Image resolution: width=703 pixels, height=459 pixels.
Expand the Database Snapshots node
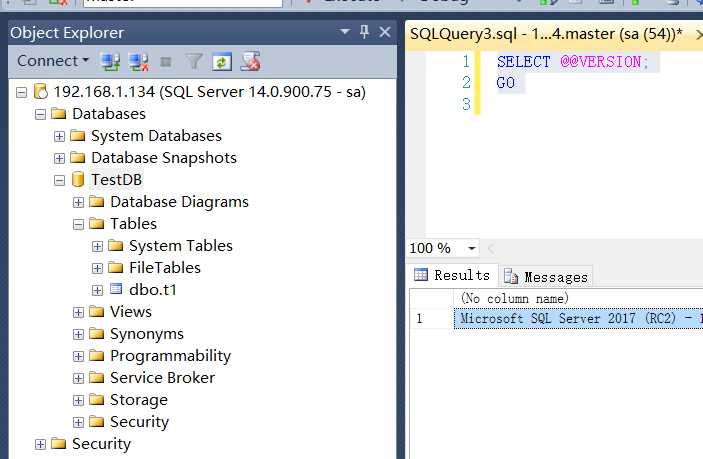tap(59, 158)
